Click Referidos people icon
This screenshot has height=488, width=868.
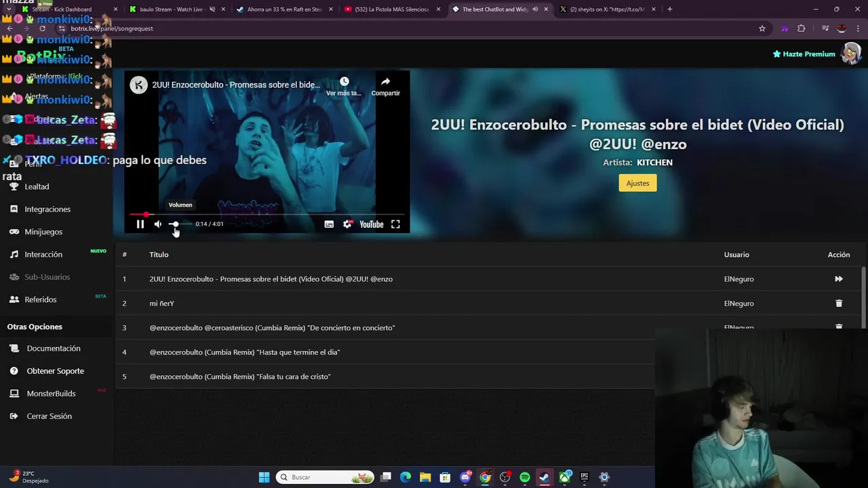click(14, 300)
